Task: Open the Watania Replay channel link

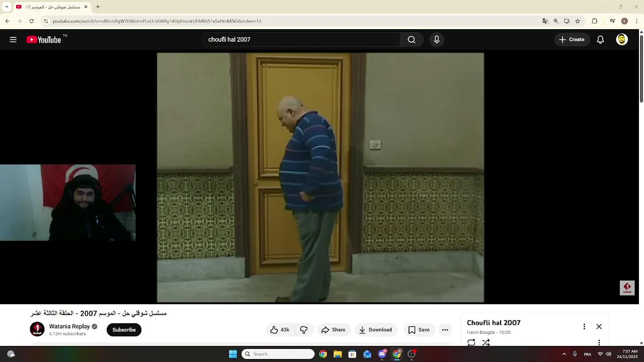Action: (69, 326)
